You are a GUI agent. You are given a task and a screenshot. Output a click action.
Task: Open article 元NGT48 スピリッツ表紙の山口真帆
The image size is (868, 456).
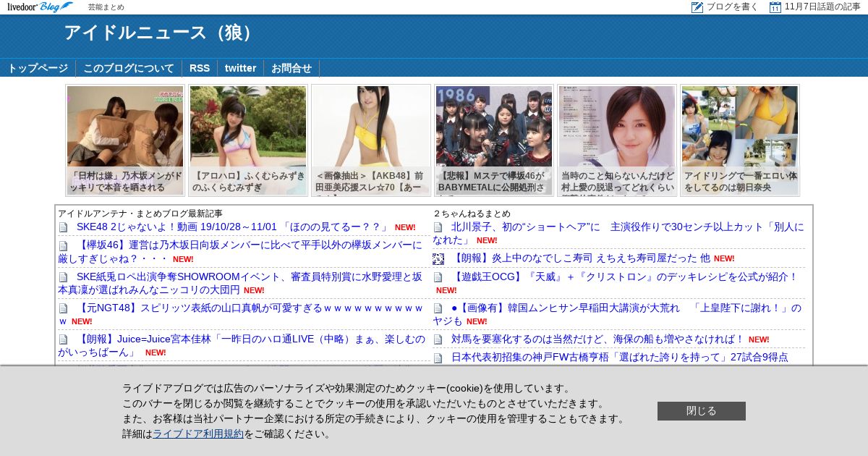click(x=240, y=314)
